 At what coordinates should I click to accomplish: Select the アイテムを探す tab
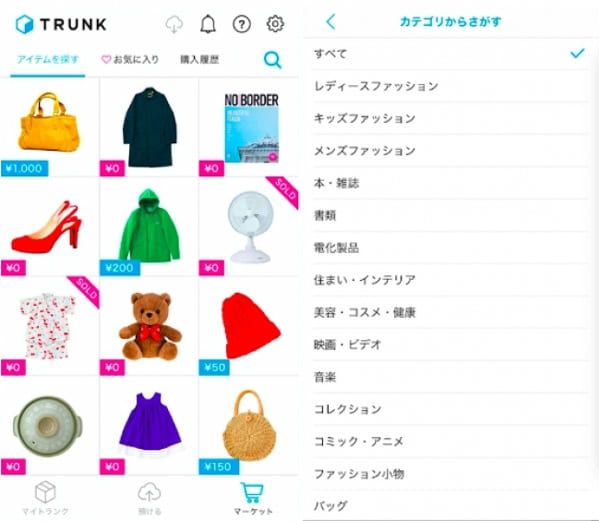48,59
